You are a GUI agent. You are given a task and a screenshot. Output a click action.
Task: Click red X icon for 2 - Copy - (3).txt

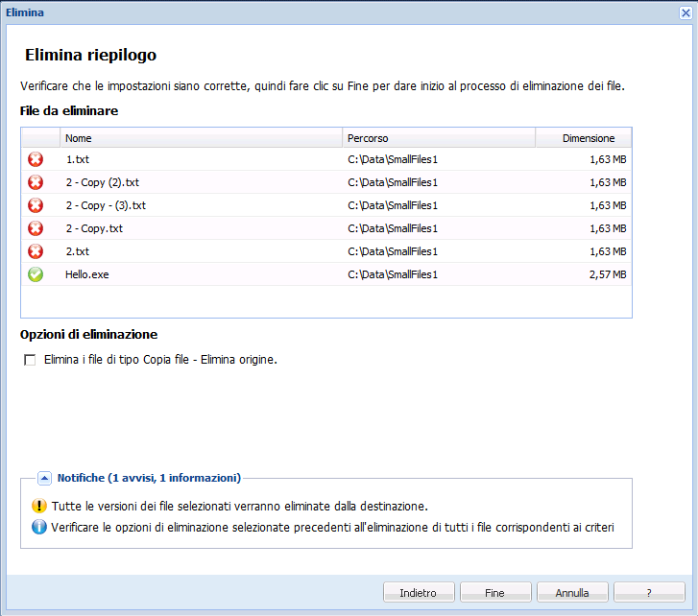36,205
